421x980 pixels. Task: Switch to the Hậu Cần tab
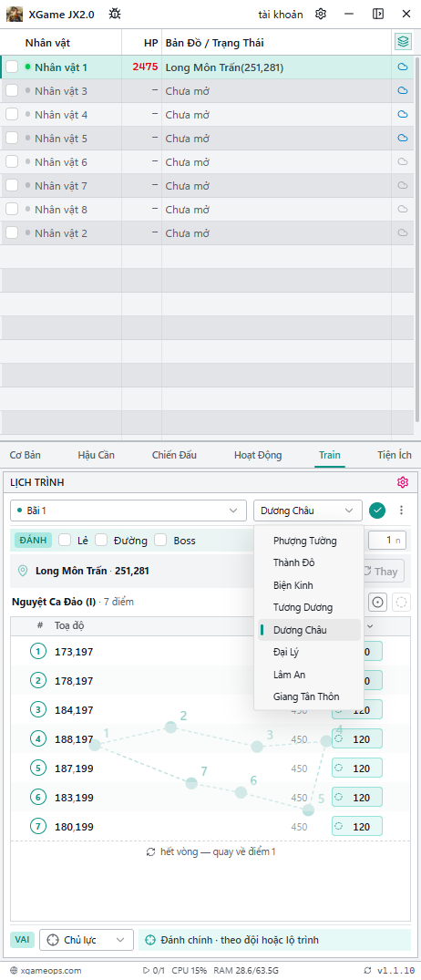(97, 455)
